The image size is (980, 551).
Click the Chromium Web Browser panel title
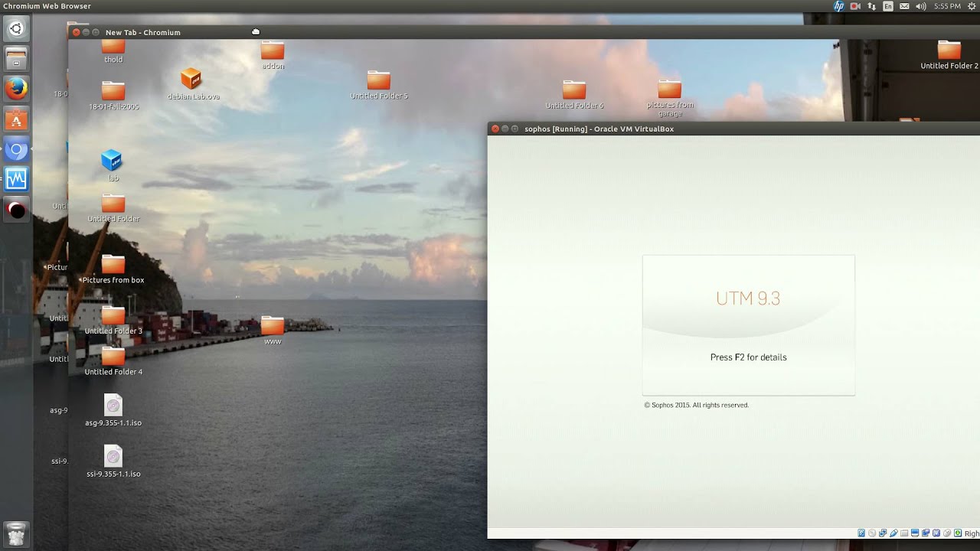47,6
